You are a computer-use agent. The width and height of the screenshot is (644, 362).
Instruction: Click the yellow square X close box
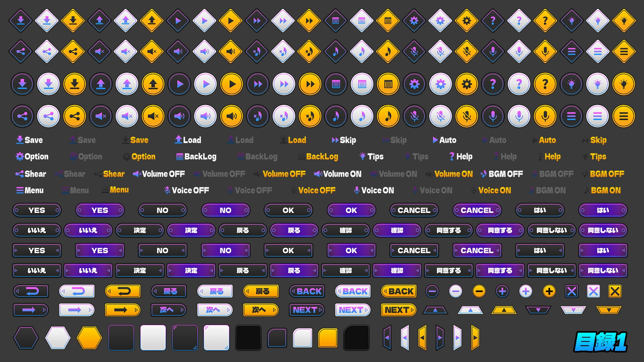615,291
